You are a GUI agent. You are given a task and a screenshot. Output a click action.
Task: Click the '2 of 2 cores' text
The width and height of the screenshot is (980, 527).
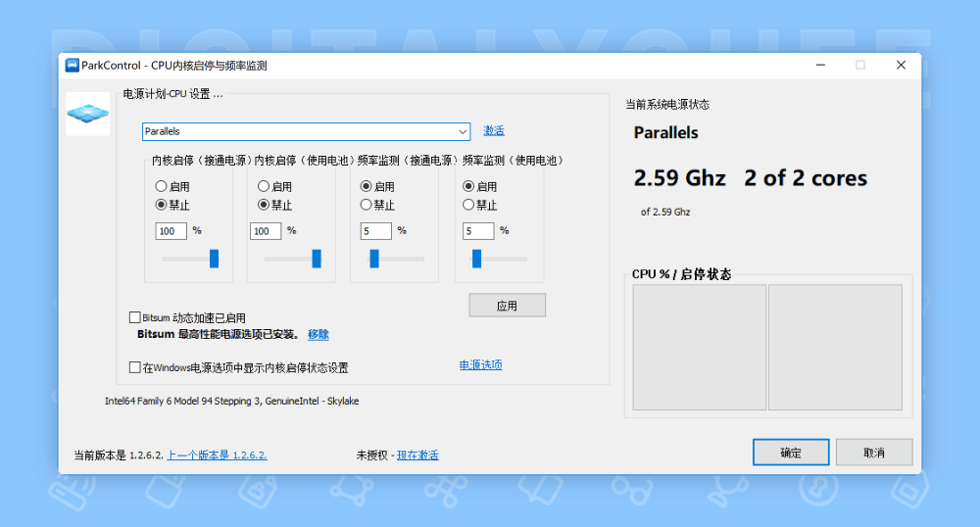click(806, 178)
